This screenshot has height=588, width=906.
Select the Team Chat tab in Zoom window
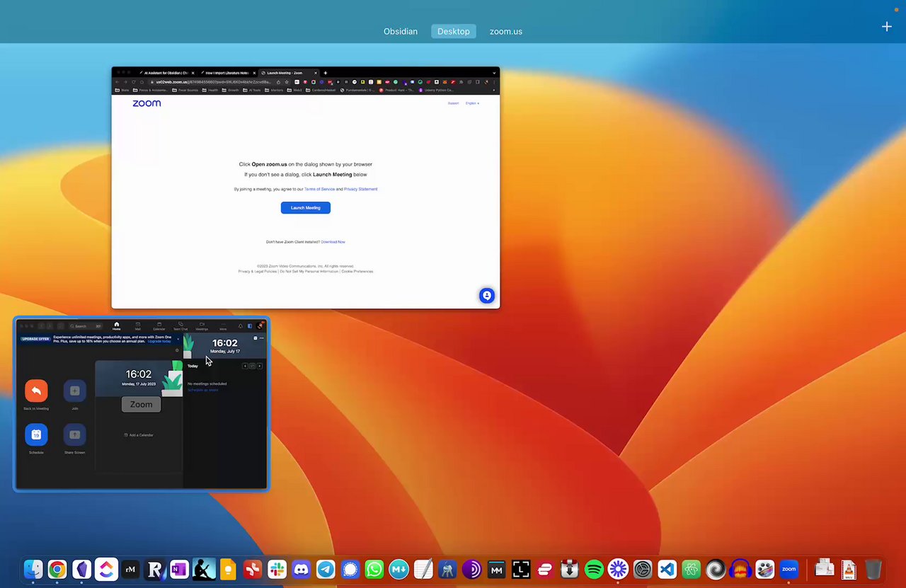point(180,326)
